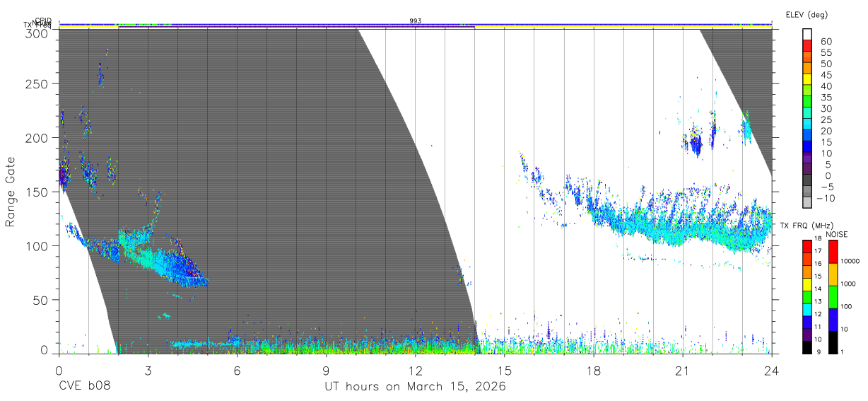Click the 45 label on ELEV colorbar

(x=826, y=75)
